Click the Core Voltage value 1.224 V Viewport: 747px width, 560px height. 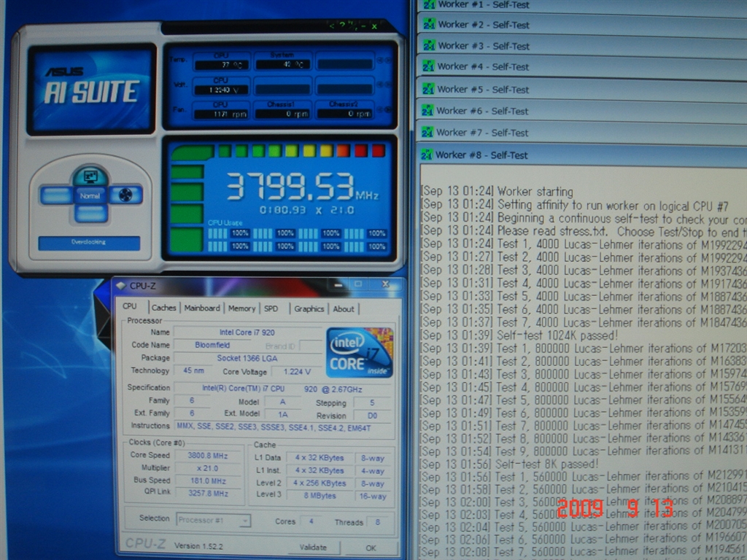296,371
